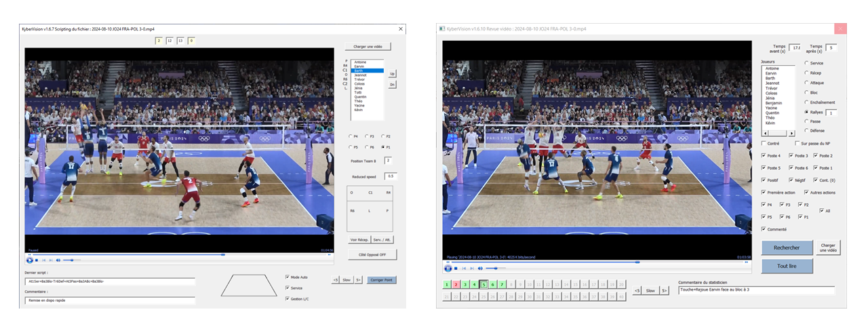Select Jeannot in the Joueurs list

[773, 83]
